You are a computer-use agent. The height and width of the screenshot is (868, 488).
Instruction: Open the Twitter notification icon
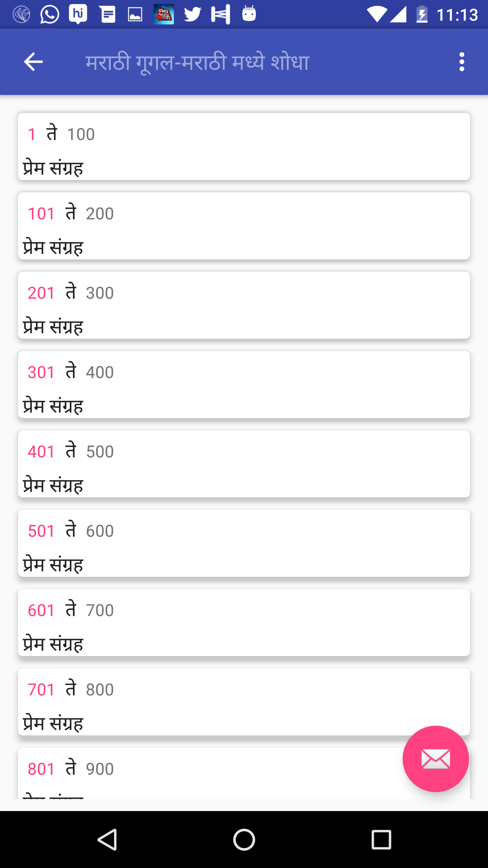pos(192,15)
